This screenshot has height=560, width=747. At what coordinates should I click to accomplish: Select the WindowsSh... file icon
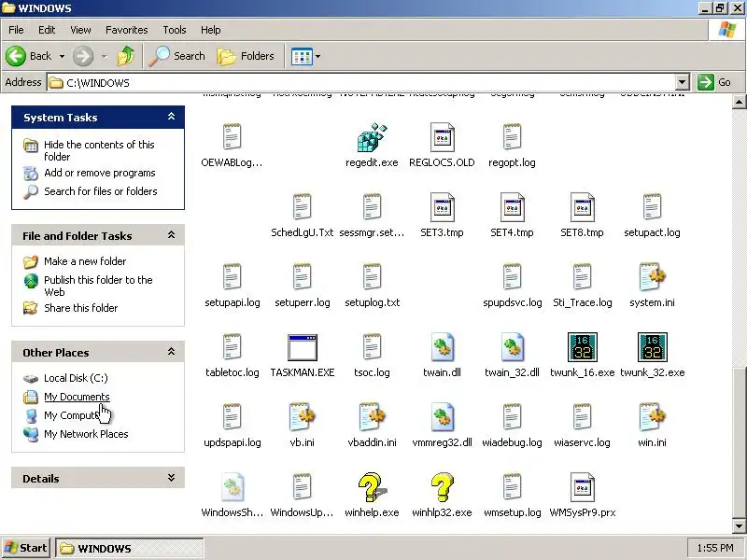[x=232, y=487]
